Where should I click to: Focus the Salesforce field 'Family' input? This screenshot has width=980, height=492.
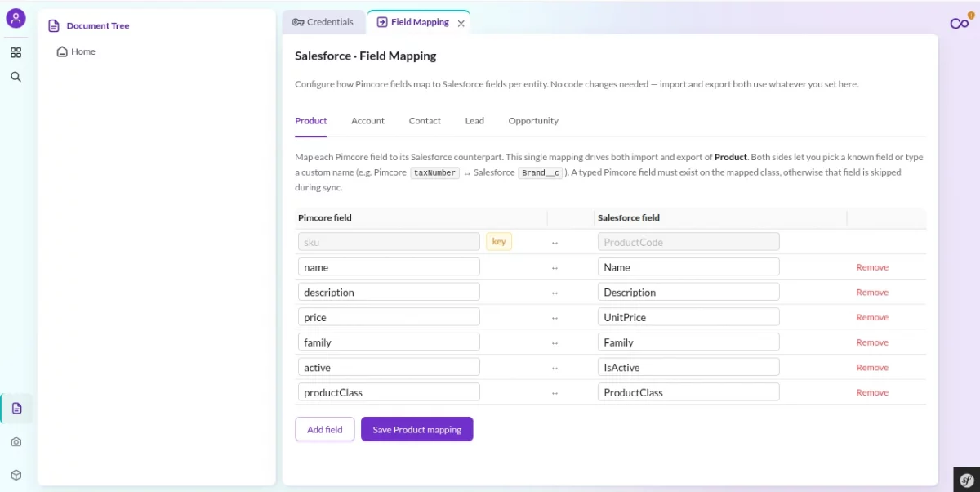tap(688, 342)
